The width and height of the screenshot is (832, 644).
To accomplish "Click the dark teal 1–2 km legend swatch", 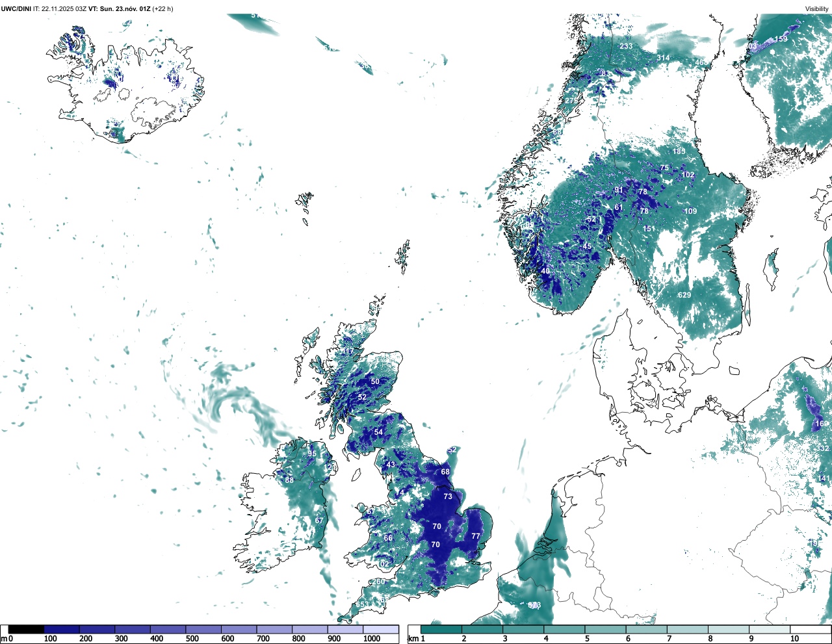I will 441,629.
